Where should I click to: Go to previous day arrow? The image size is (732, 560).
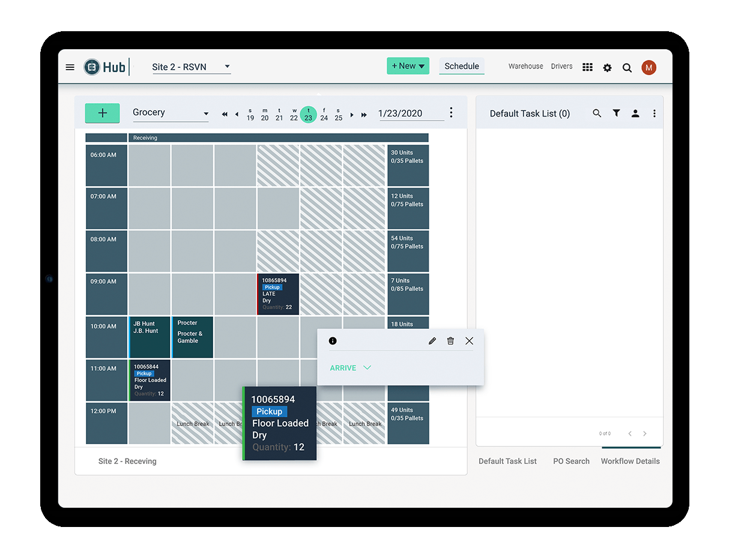237,114
